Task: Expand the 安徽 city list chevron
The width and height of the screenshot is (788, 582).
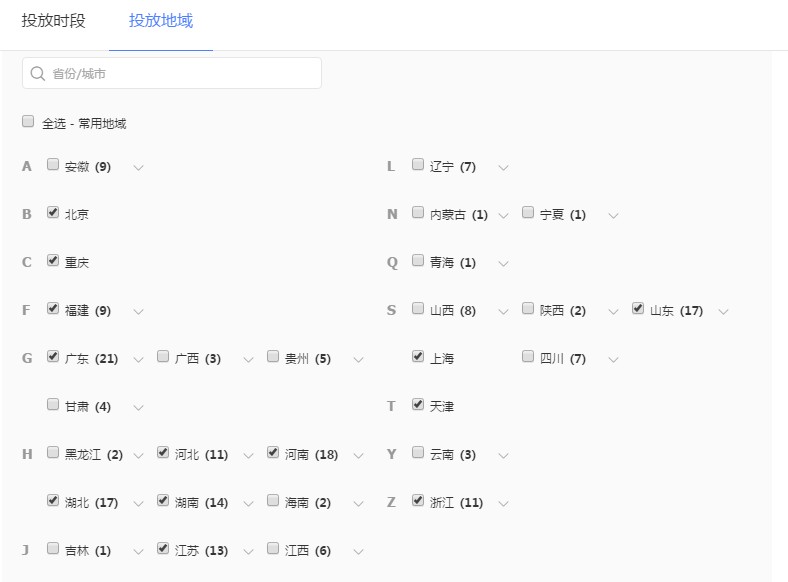Action: pos(138,167)
